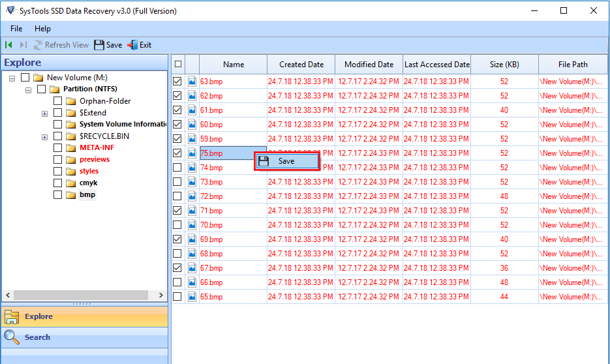This screenshot has height=364, width=610.
Task: Click the tree pane horizontal scrollbar thumb
Action: tap(81, 295)
